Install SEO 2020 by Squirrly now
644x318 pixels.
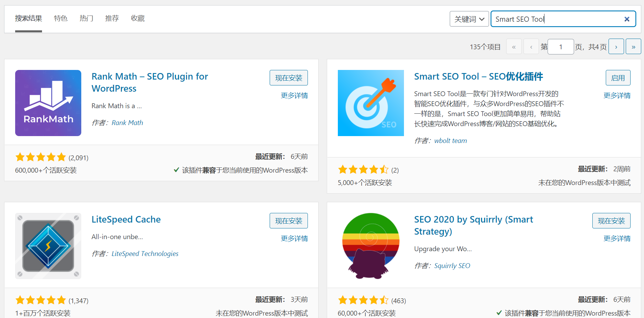[x=611, y=221]
